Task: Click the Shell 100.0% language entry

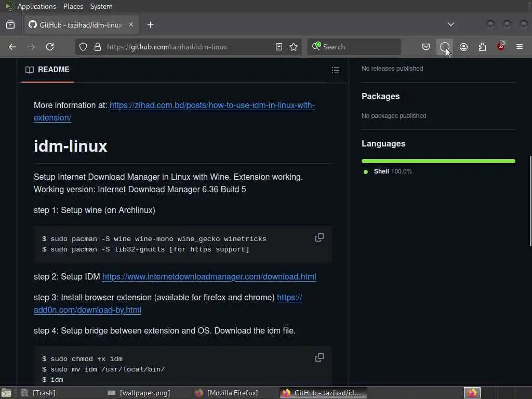Action: 388,171
